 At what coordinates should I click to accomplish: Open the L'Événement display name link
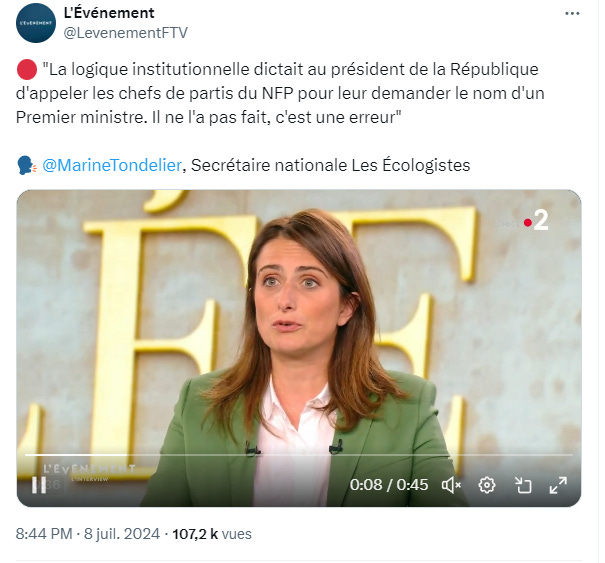[109, 13]
